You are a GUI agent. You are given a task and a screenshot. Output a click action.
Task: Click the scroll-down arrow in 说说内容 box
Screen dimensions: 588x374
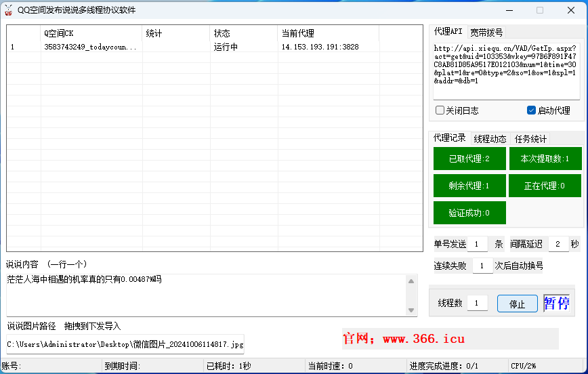pos(411,310)
